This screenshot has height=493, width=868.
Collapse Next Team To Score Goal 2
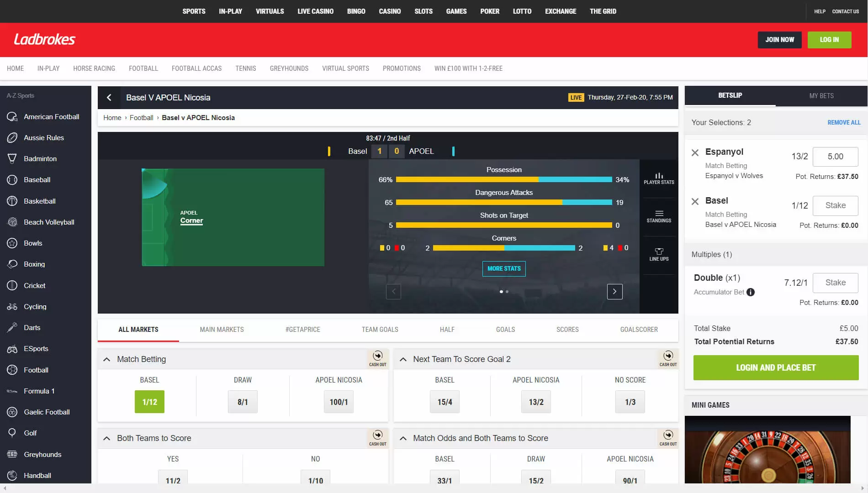(403, 359)
